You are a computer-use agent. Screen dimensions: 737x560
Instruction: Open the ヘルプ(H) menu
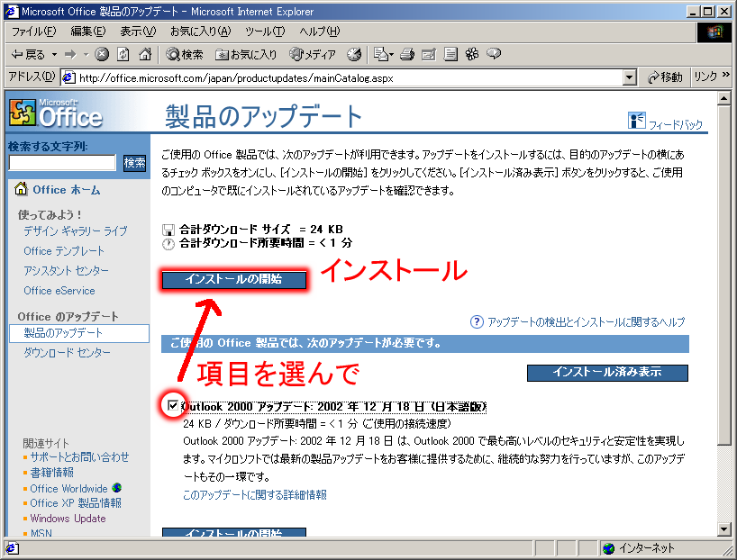coord(320,32)
